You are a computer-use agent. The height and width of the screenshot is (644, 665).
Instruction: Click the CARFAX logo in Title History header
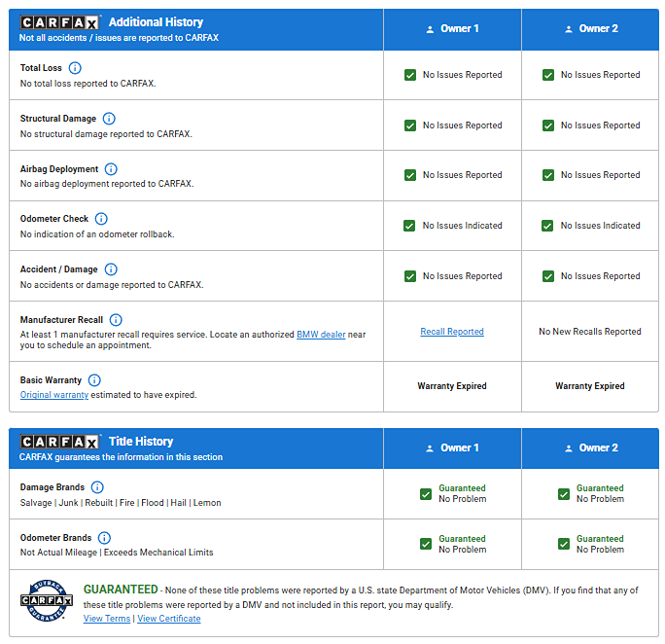(x=60, y=442)
